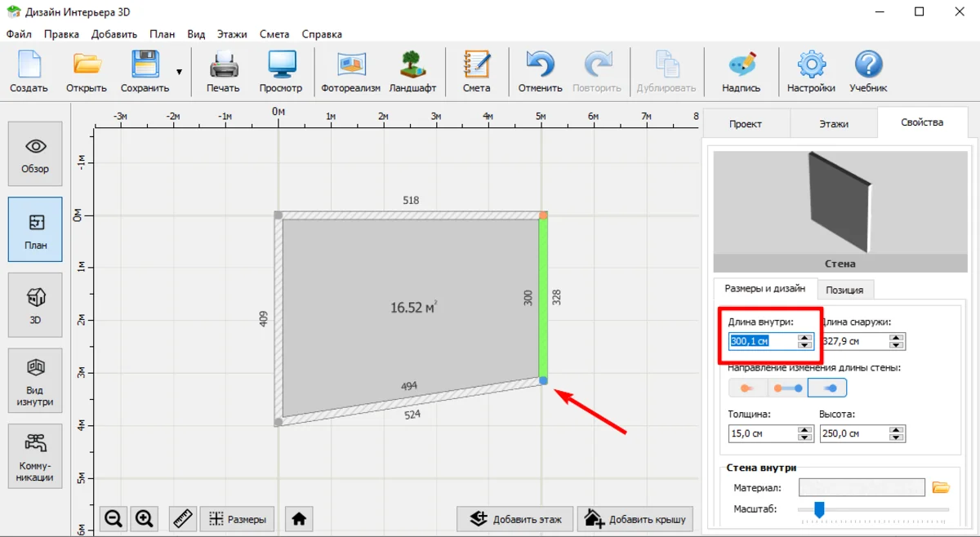The image size is (980, 537).
Task: Add a text label with Надпись
Action: pos(742,72)
